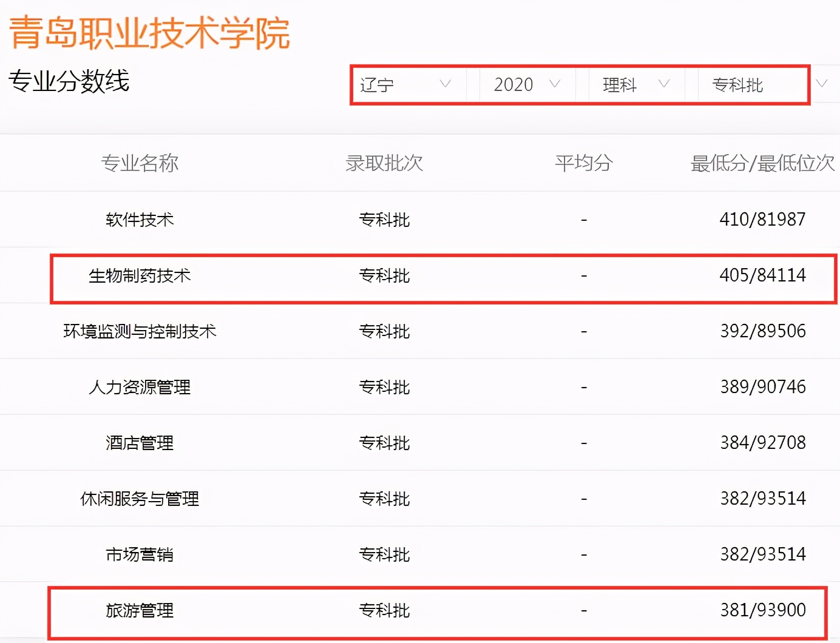Click the chevron icon next to 2020
The width and height of the screenshot is (840, 643).
coord(554,85)
